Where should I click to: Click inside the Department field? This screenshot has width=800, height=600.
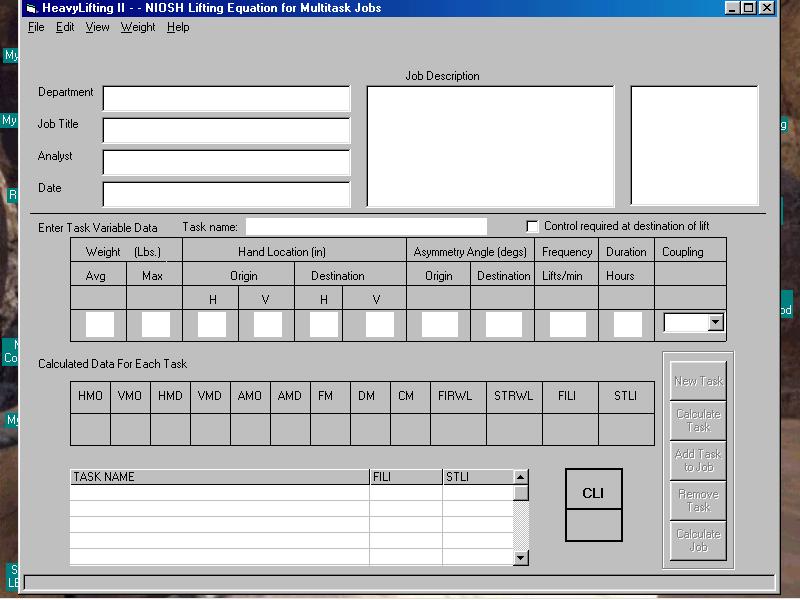point(225,98)
